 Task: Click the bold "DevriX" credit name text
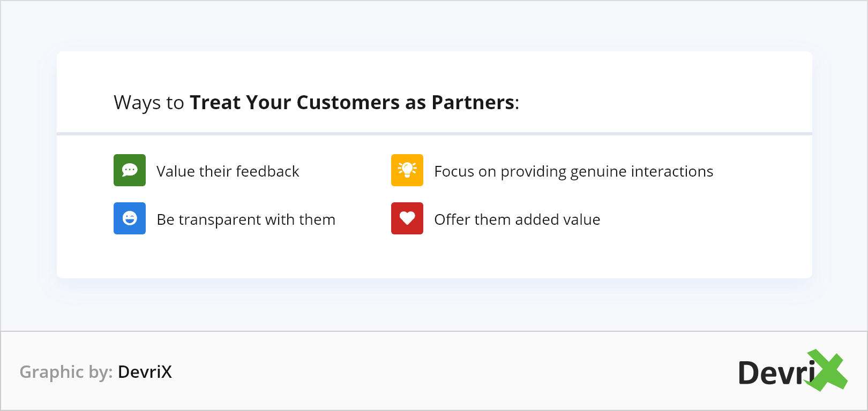pyautogui.click(x=145, y=372)
